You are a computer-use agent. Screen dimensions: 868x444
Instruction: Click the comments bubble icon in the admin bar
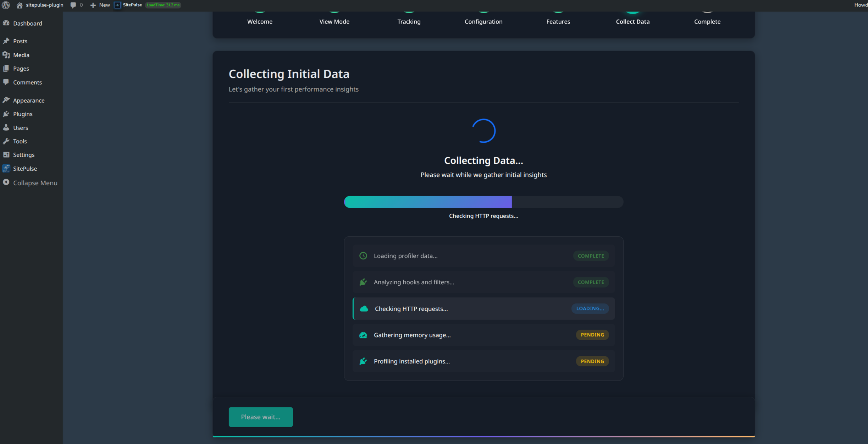pyautogui.click(x=73, y=5)
